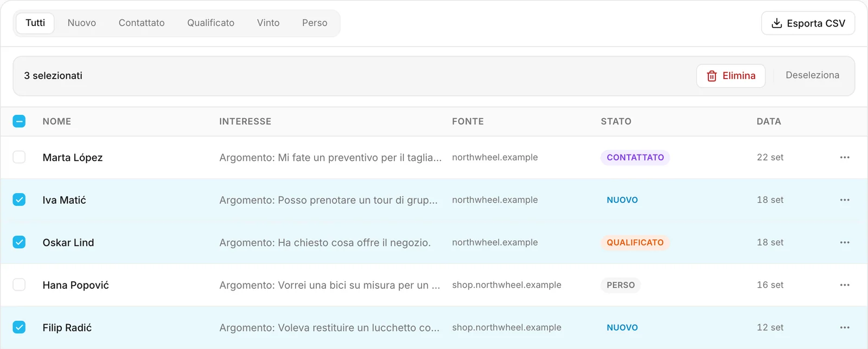
Task: Click the INTERESSE column header
Action: coord(245,121)
